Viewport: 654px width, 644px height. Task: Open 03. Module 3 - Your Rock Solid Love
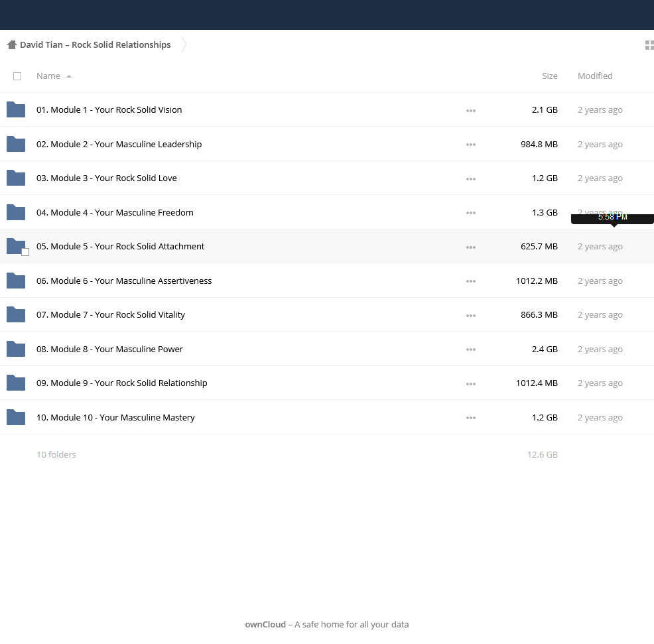(x=106, y=178)
